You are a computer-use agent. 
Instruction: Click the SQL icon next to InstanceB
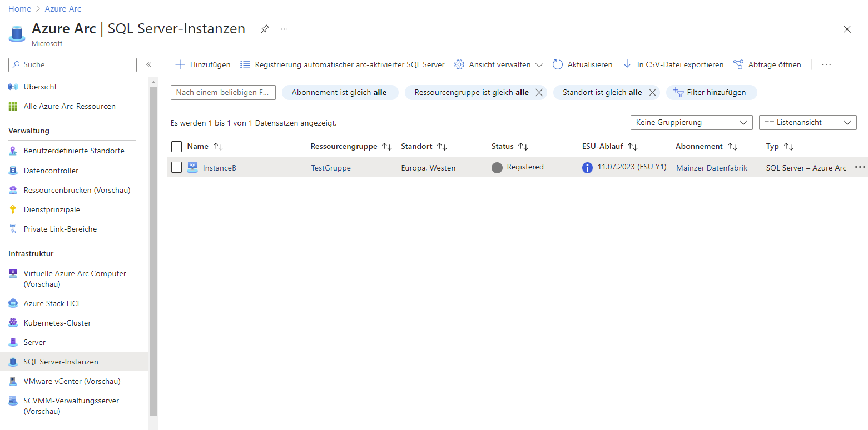192,168
